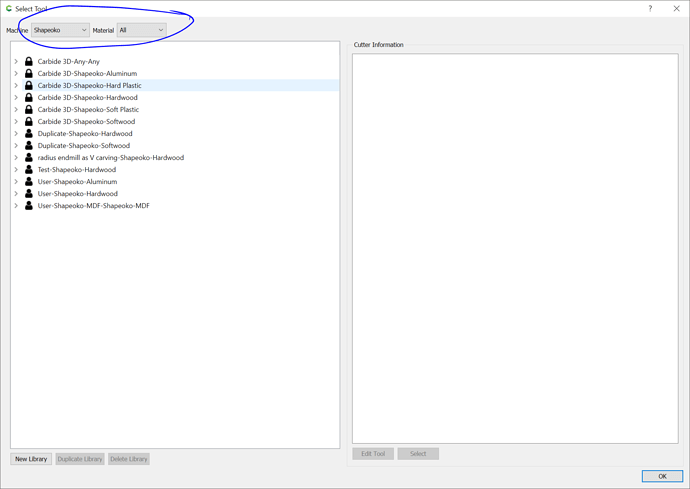Select Test-Shapeoko-Hardwood row text
This screenshot has width=690, height=489.
[x=77, y=169]
